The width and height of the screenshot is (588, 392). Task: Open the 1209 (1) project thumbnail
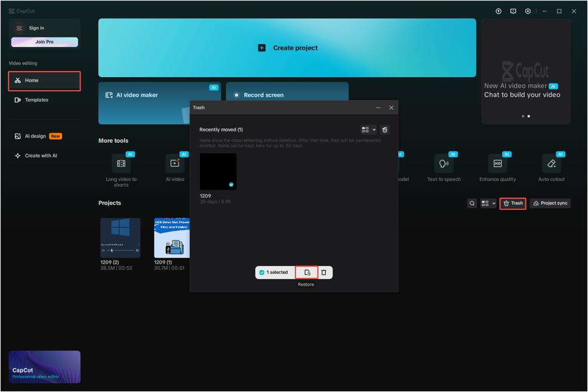tap(172, 237)
